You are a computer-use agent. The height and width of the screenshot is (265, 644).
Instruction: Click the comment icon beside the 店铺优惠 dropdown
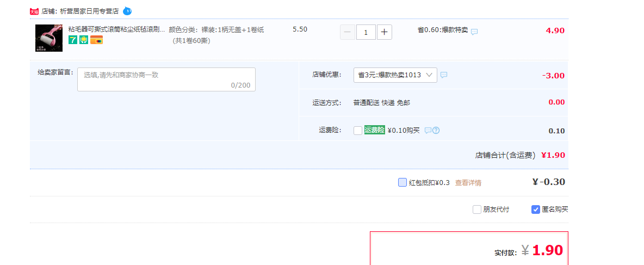pyautogui.click(x=444, y=75)
